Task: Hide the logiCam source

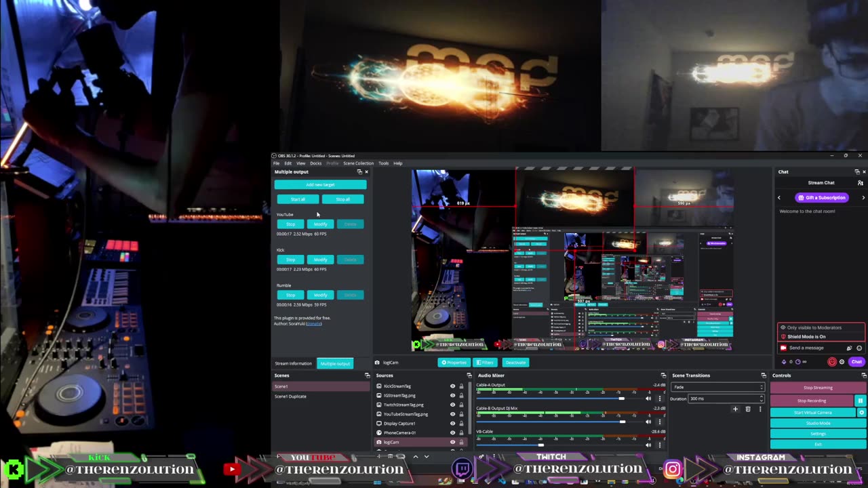Action: [452, 442]
